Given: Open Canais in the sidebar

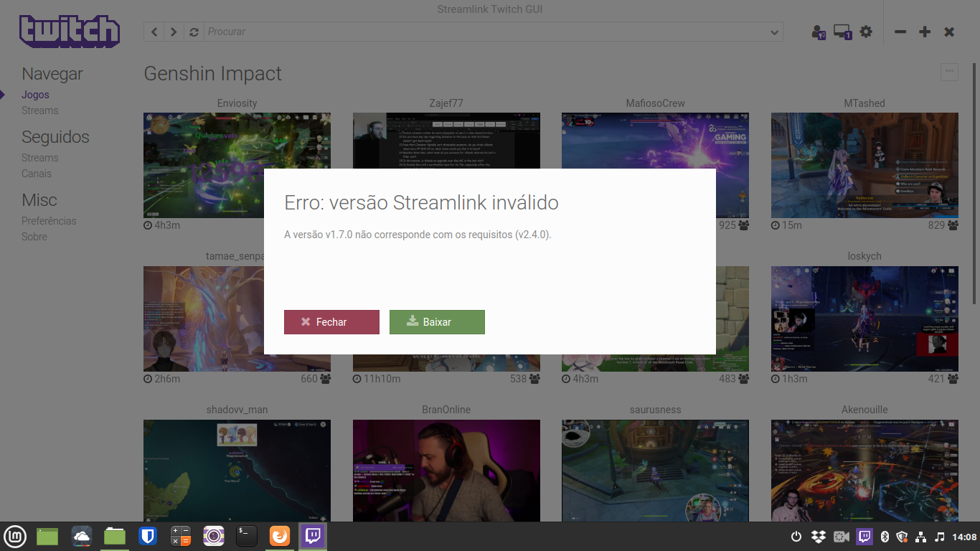Looking at the screenshot, I should 37,174.
